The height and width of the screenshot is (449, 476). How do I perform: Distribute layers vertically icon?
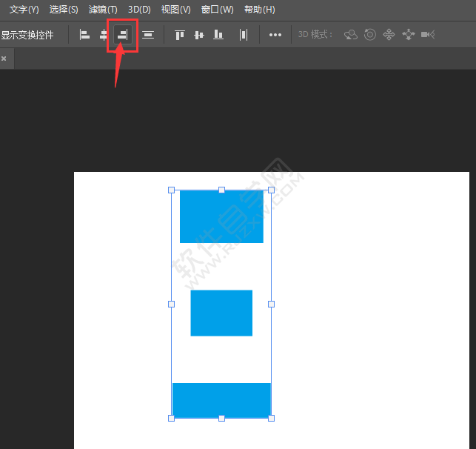coord(148,35)
